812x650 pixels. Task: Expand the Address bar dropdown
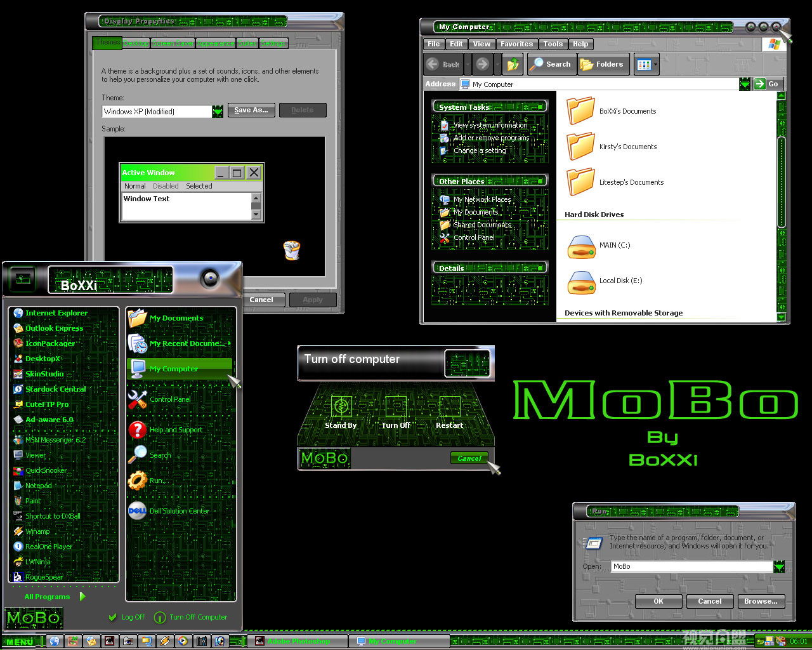[x=745, y=84]
